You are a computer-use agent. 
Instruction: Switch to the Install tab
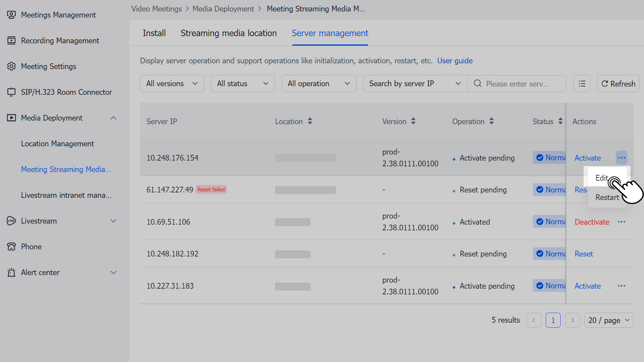pyautogui.click(x=154, y=33)
